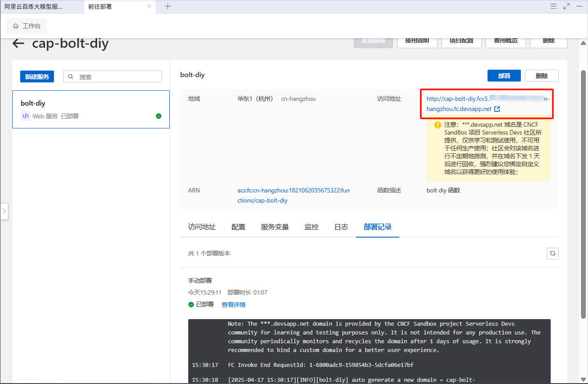Expand the left collapsed side panel arrow
Image resolution: width=588 pixels, height=384 pixels.
pyautogui.click(x=4, y=211)
